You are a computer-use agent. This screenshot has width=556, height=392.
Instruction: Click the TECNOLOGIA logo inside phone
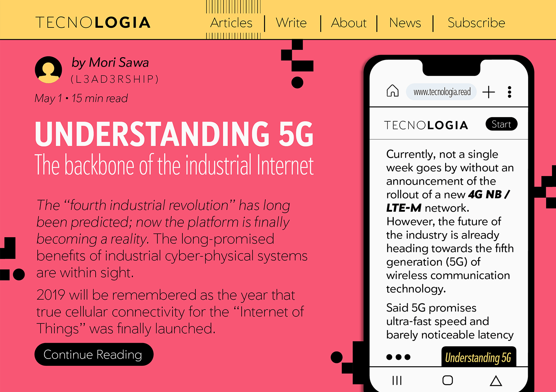pyautogui.click(x=426, y=125)
